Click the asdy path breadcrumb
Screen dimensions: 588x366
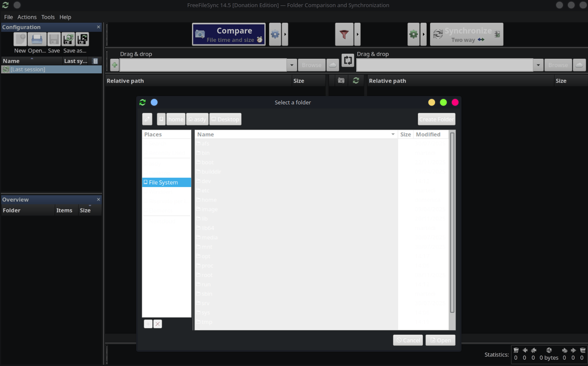click(x=197, y=119)
